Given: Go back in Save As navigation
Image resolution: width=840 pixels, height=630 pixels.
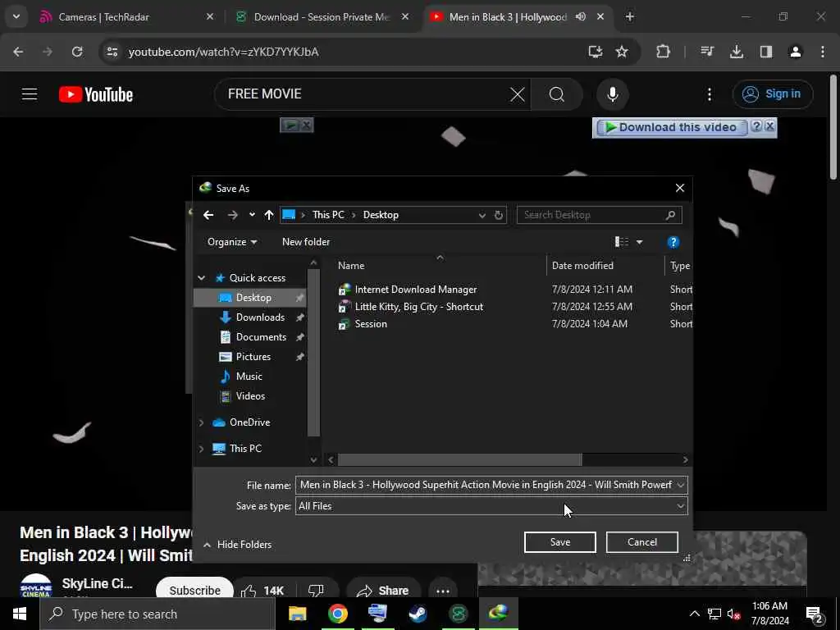Looking at the screenshot, I should pyautogui.click(x=208, y=216).
